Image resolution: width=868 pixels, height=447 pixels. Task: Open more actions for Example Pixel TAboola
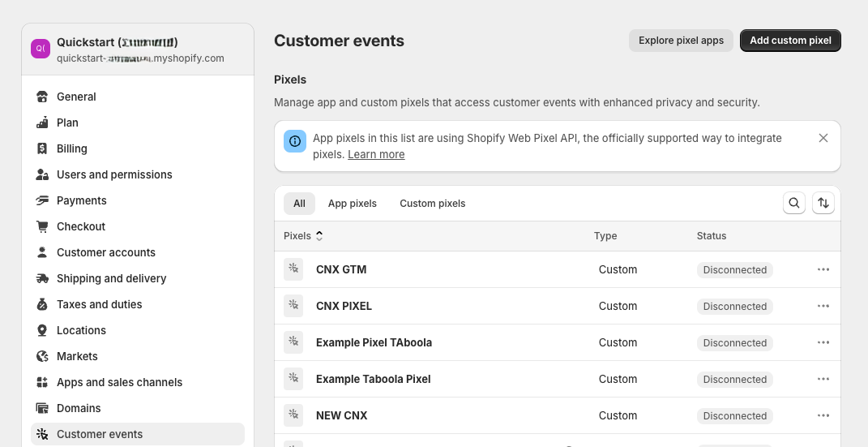[x=823, y=342]
